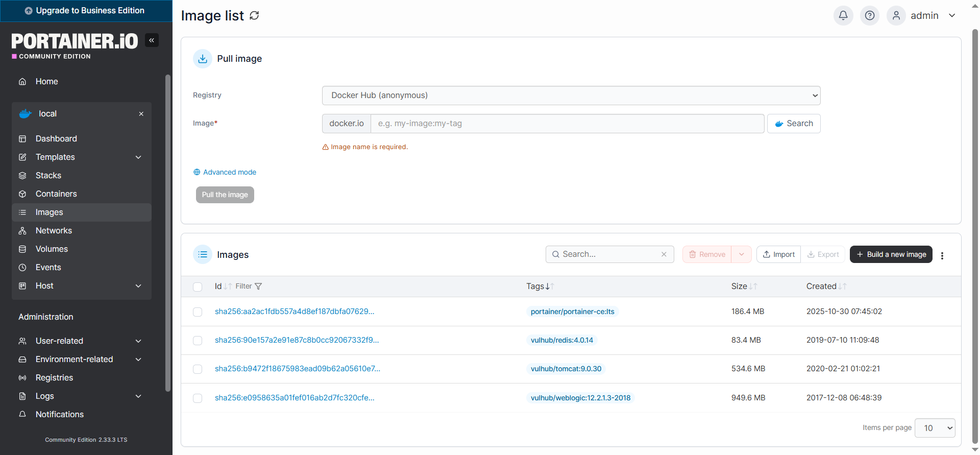Open the admin account dropdown chevron
The image size is (980, 455).
952,16
